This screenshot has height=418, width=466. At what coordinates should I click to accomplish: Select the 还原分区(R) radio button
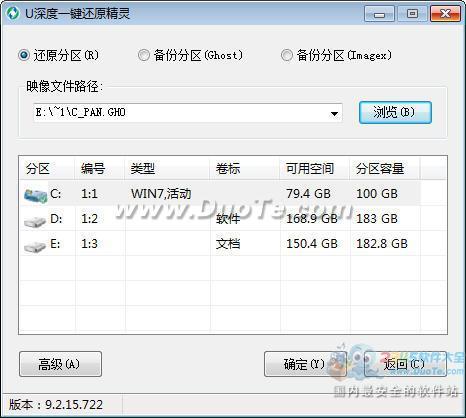click(x=24, y=55)
